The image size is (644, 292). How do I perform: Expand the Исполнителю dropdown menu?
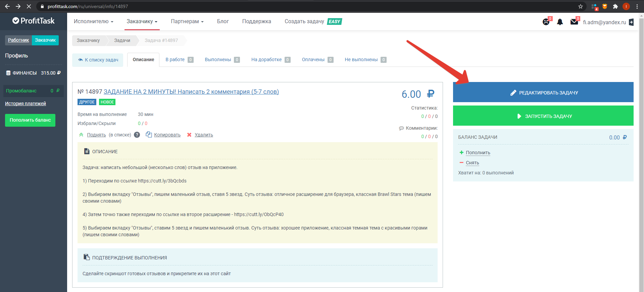click(x=94, y=22)
